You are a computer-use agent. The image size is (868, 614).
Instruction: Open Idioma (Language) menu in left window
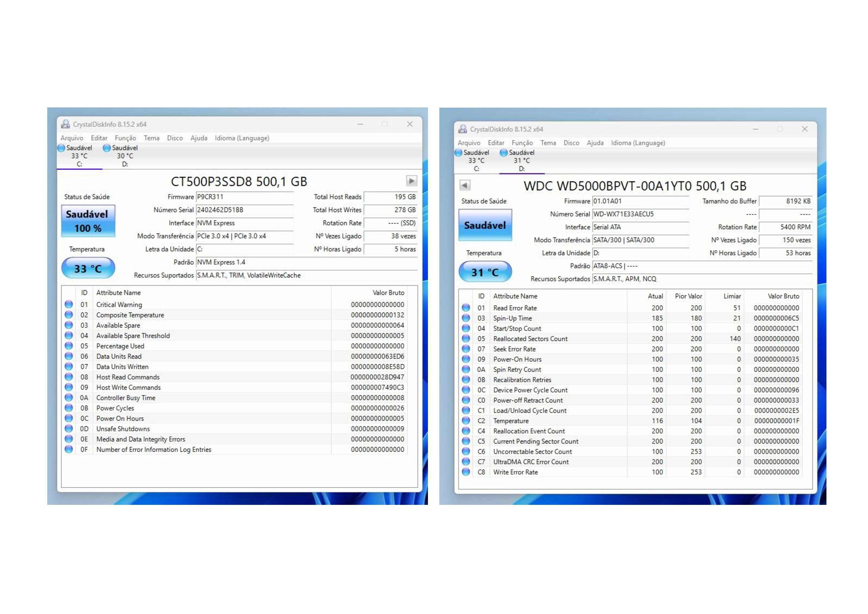tap(242, 138)
